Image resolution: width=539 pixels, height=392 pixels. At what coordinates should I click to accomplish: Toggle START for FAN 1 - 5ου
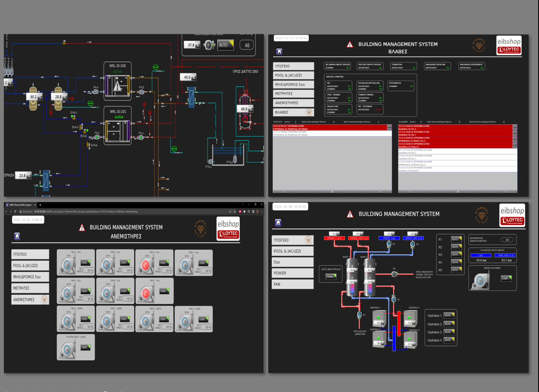[86, 263]
